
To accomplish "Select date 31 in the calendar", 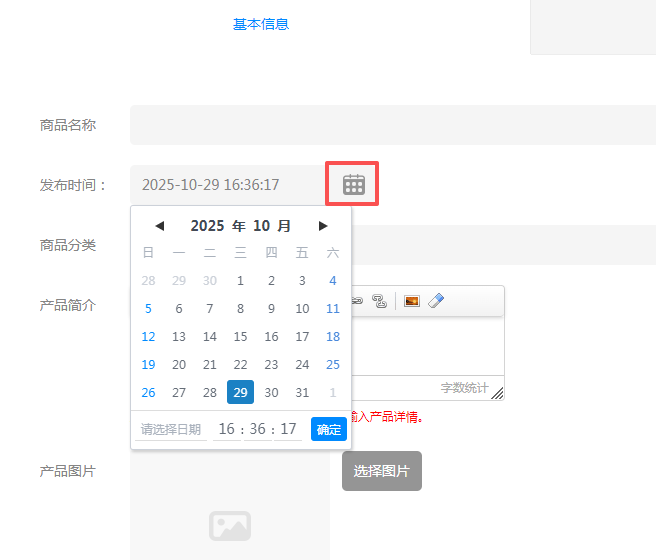I will click(302, 392).
